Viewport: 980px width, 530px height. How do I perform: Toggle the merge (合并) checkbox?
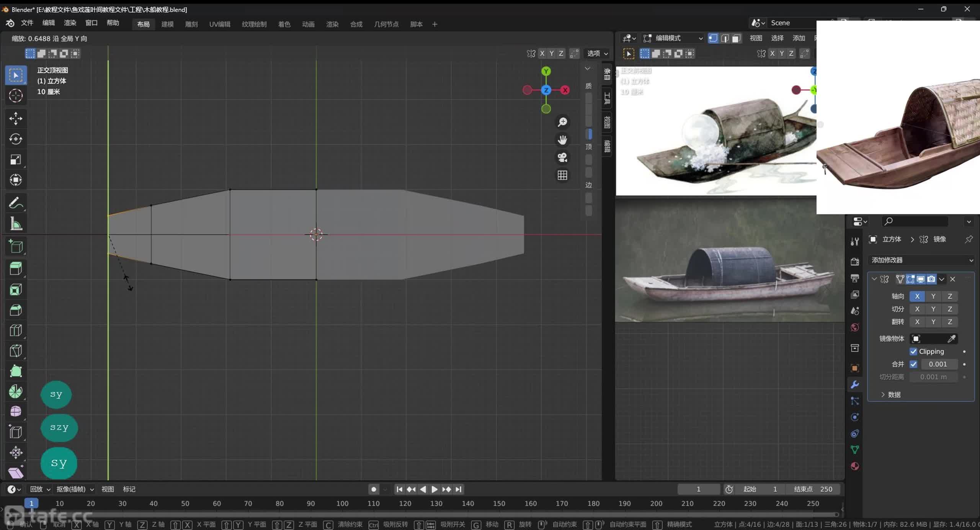pos(913,364)
